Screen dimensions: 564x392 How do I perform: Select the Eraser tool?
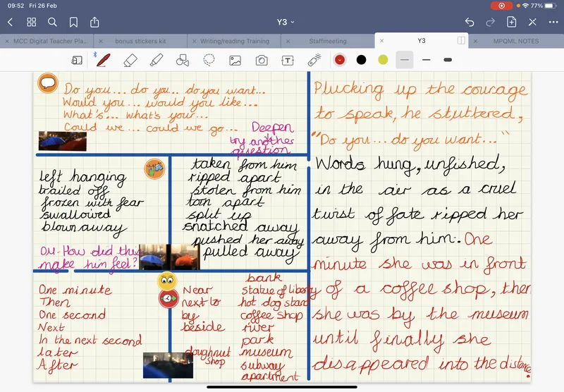(129, 60)
